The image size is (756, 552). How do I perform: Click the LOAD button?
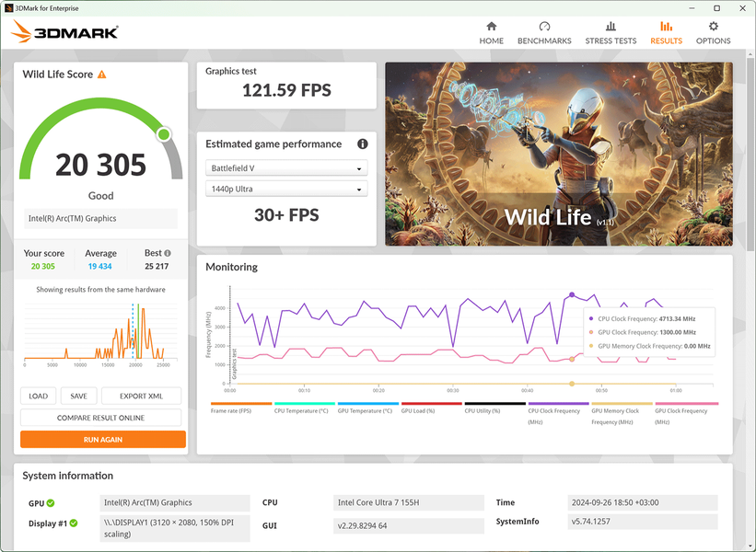(x=38, y=396)
